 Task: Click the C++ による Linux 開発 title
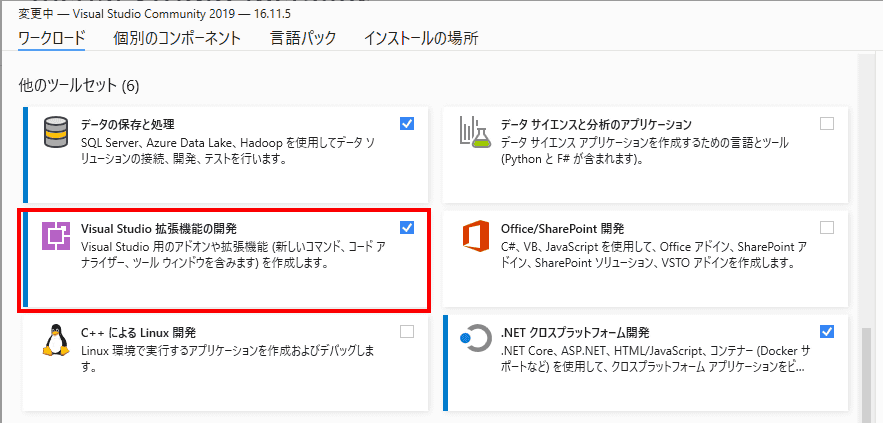click(139, 332)
